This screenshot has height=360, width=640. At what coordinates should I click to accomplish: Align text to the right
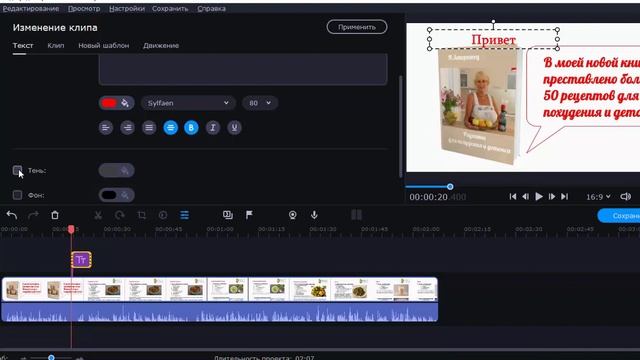(127, 128)
